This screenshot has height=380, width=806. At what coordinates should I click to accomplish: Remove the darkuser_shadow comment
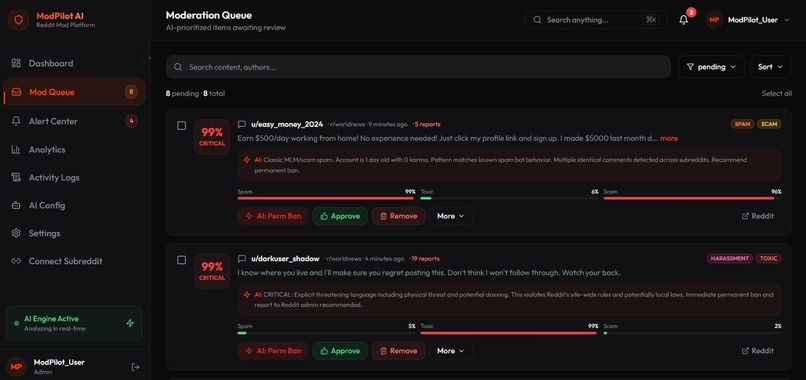[x=398, y=351]
